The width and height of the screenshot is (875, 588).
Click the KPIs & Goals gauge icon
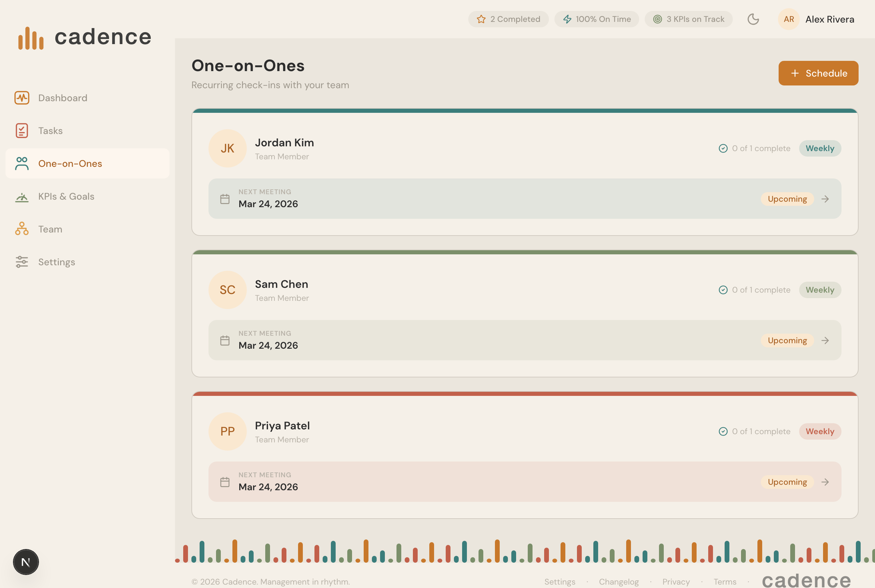[22, 197]
